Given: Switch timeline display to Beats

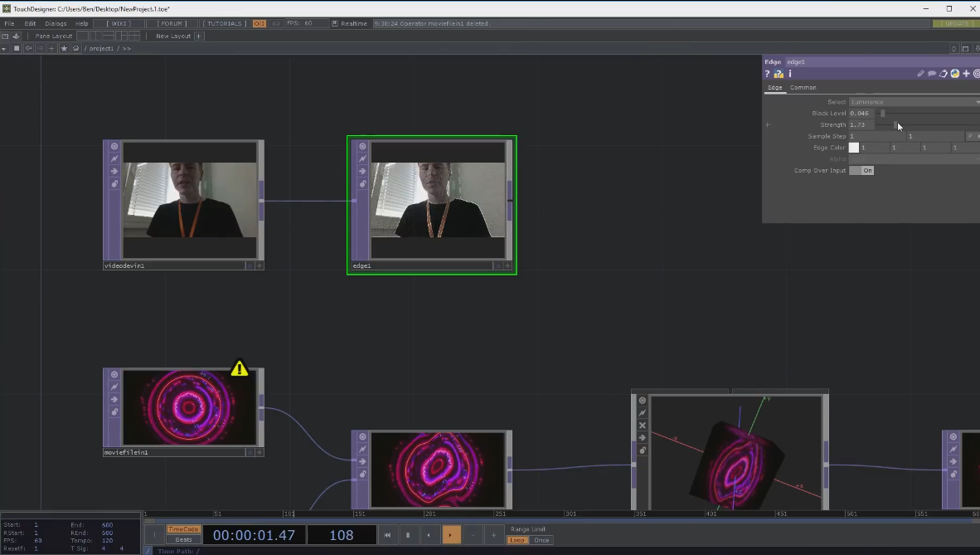Looking at the screenshot, I should [183, 540].
